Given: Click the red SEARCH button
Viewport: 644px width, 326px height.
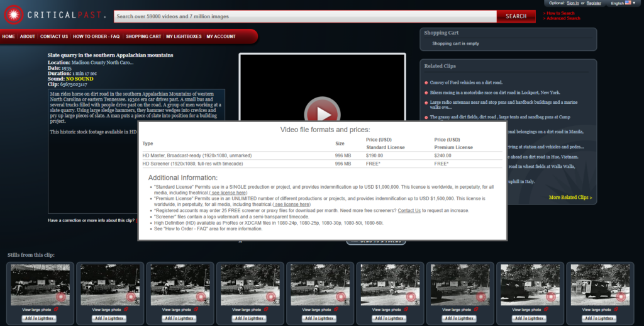Looking at the screenshot, I should pyautogui.click(x=516, y=16).
